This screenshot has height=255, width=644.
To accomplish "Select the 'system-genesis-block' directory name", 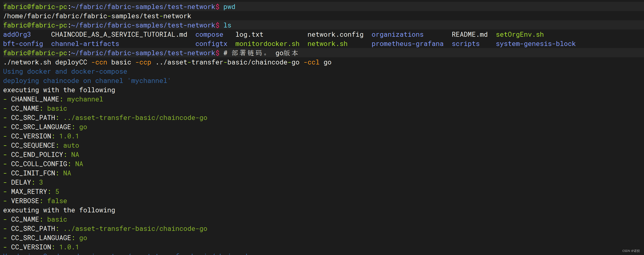I will click(536, 44).
